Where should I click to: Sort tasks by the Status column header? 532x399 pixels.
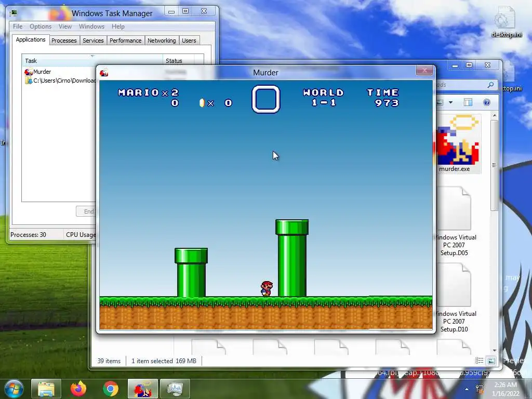point(179,61)
